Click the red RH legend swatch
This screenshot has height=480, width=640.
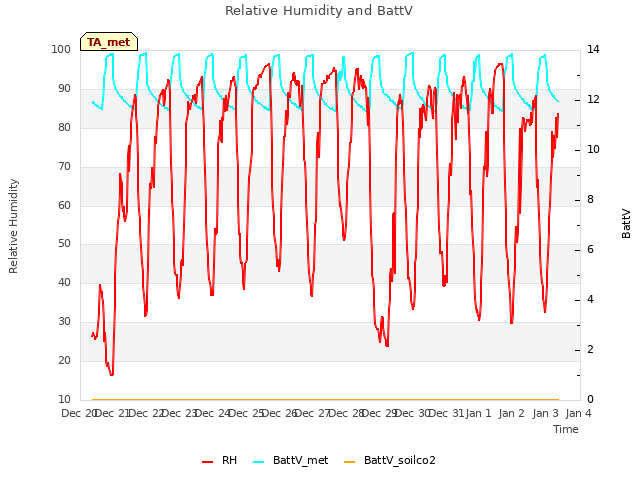coord(207,462)
